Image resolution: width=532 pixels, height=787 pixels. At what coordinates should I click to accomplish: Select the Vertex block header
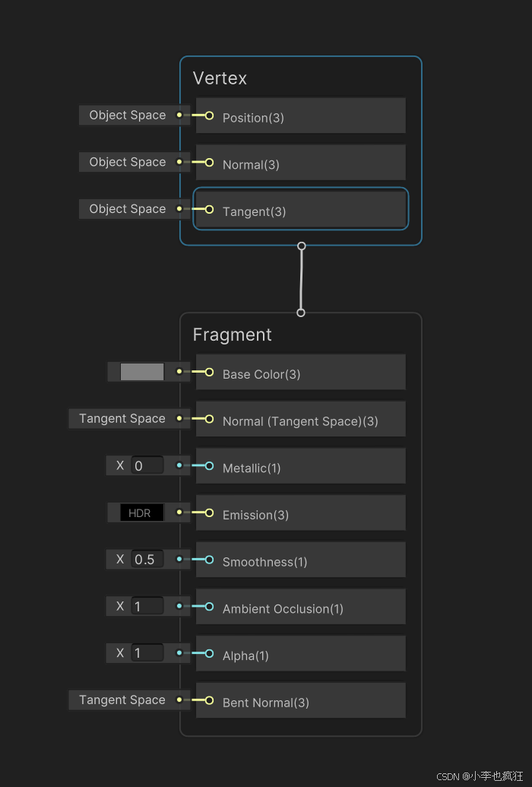[x=220, y=78]
